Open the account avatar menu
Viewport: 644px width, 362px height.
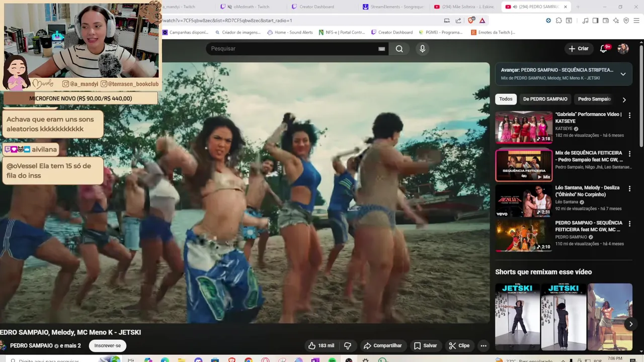click(x=623, y=49)
